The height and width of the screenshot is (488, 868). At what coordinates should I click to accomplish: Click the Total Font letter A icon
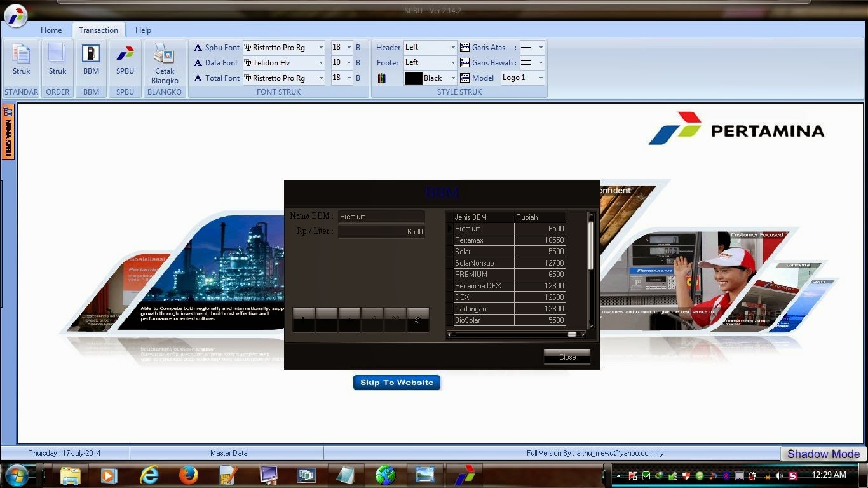click(x=198, y=78)
